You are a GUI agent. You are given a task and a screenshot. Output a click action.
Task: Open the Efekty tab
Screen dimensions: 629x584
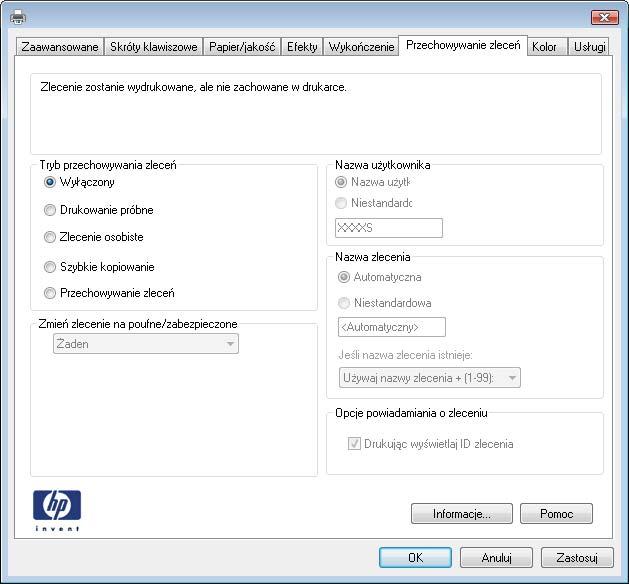302,47
